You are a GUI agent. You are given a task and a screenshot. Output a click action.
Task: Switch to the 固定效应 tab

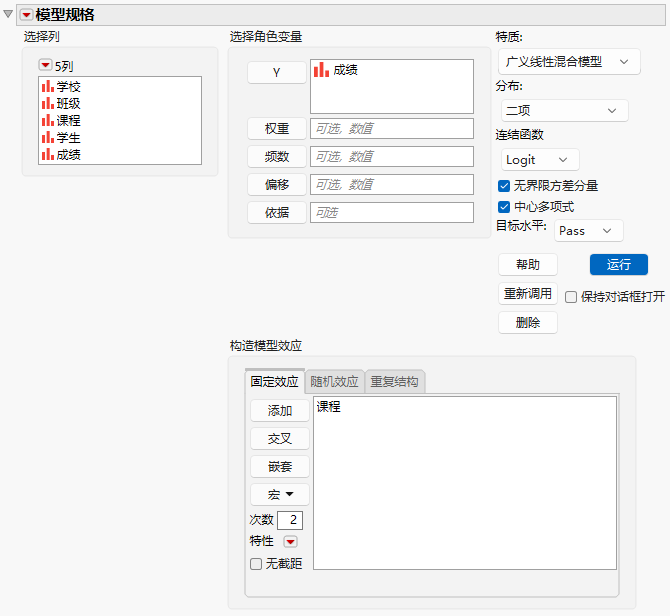click(x=274, y=381)
